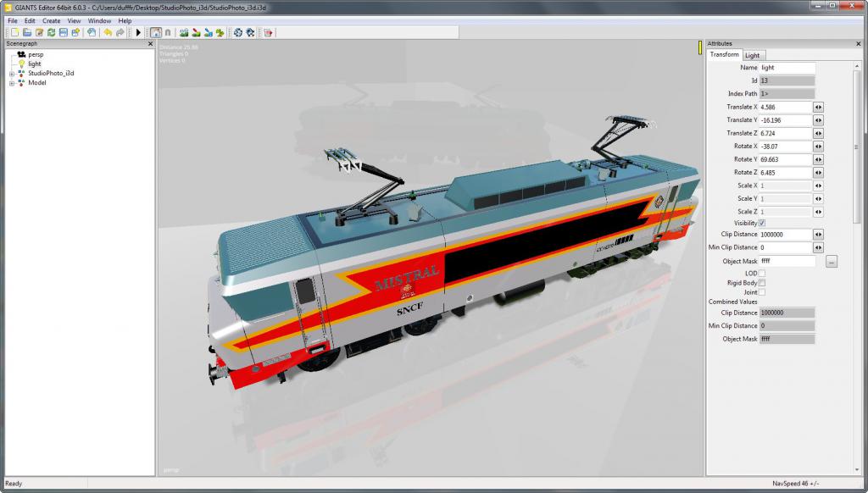The image size is (868, 493).
Task: Select the terrain sculpt mode icon
Action: [x=184, y=33]
